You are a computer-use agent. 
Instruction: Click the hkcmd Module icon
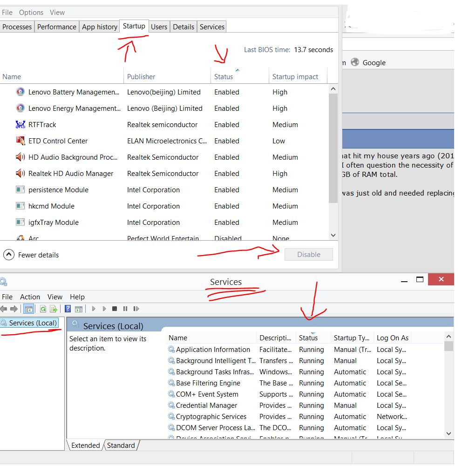(x=20, y=206)
